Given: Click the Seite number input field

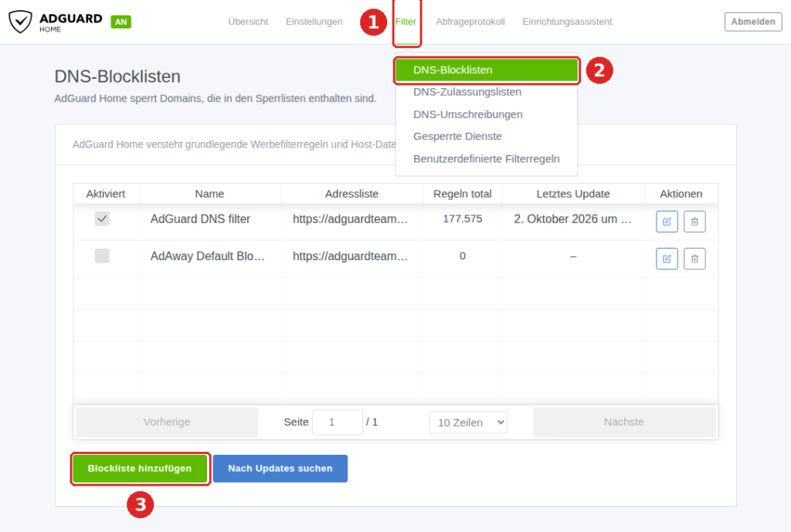Looking at the screenshot, I should coord(337,422).
